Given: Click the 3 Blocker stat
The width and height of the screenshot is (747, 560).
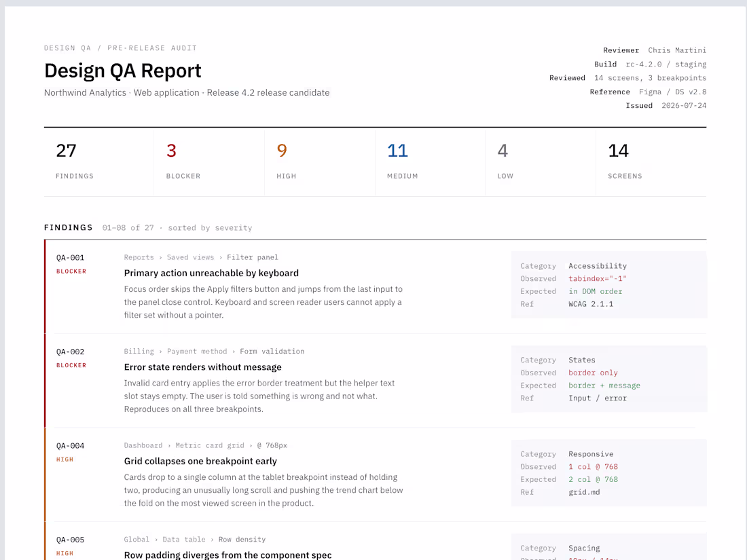Looking at the screenshot, I should [209, 162].
